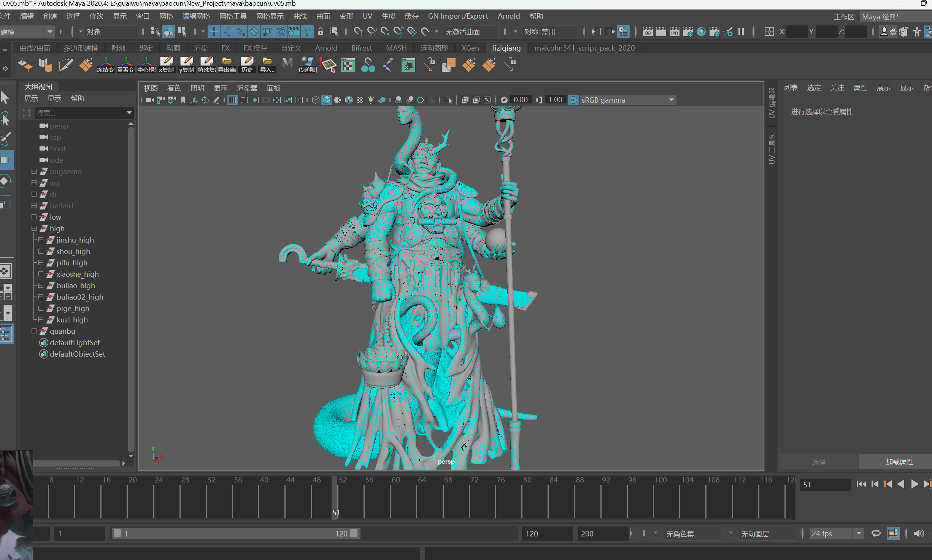
Task: Toggle loop playback button
Action: [x=876, y=533]
